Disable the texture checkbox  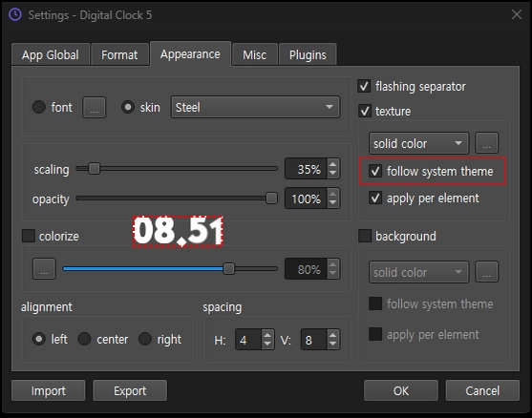(x=365, y=111)
